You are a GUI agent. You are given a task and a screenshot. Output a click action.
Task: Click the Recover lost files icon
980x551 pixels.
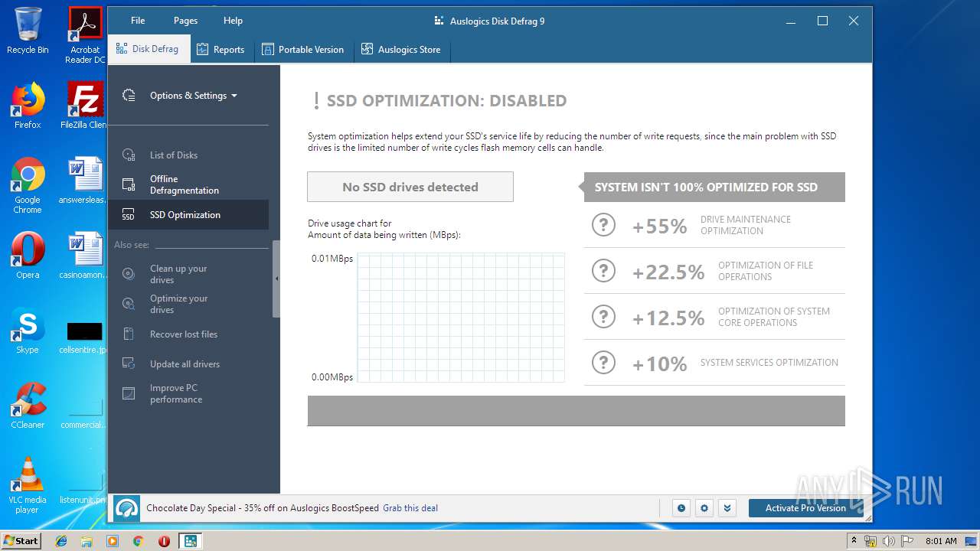point(129,334)
